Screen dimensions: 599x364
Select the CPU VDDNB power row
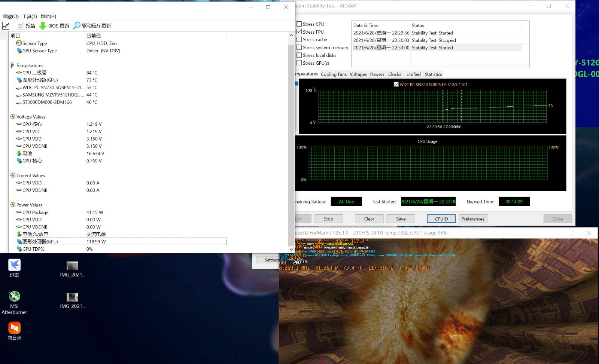[118, 227]
